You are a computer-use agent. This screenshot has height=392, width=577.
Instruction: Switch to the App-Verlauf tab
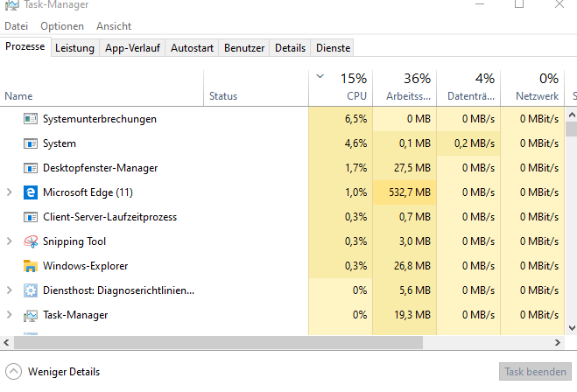click(x=132, y=48)
